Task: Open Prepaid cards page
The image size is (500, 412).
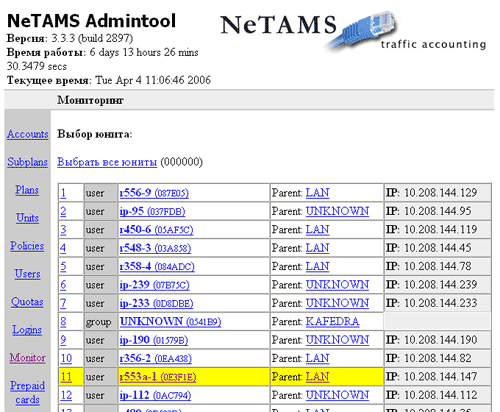Action: tap(27, 392)
